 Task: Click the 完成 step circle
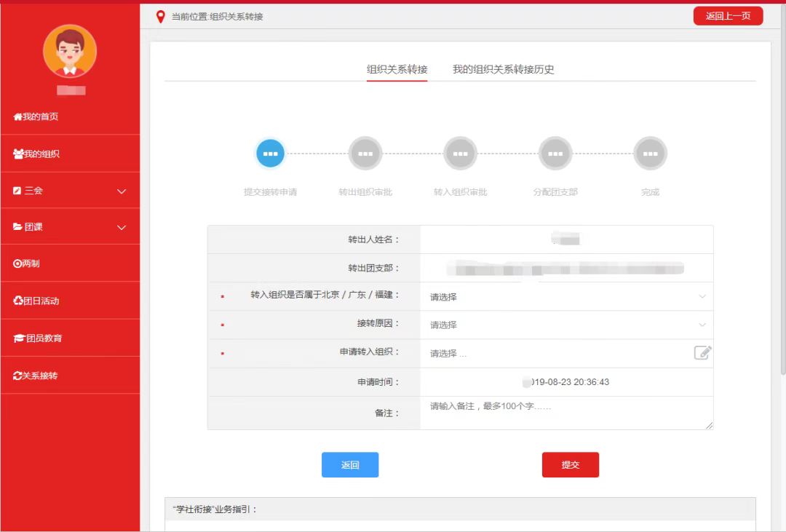pyautogui.click(x=650, y=154)
